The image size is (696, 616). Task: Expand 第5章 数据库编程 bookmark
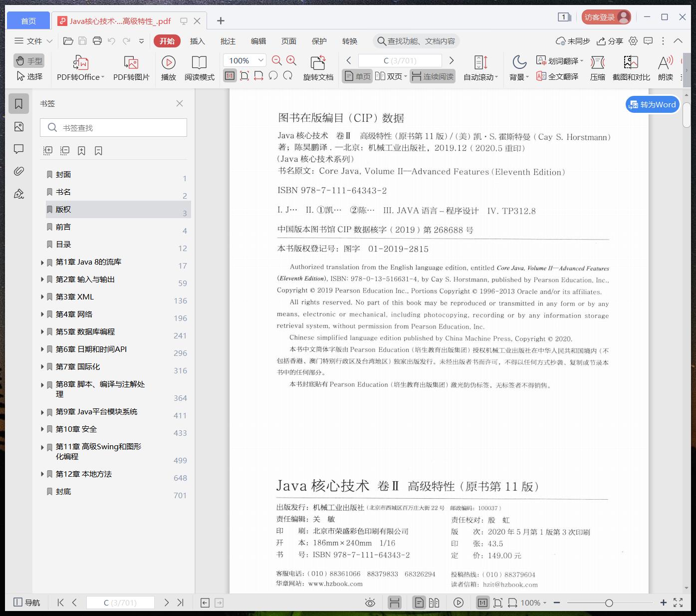pos(42,332)
